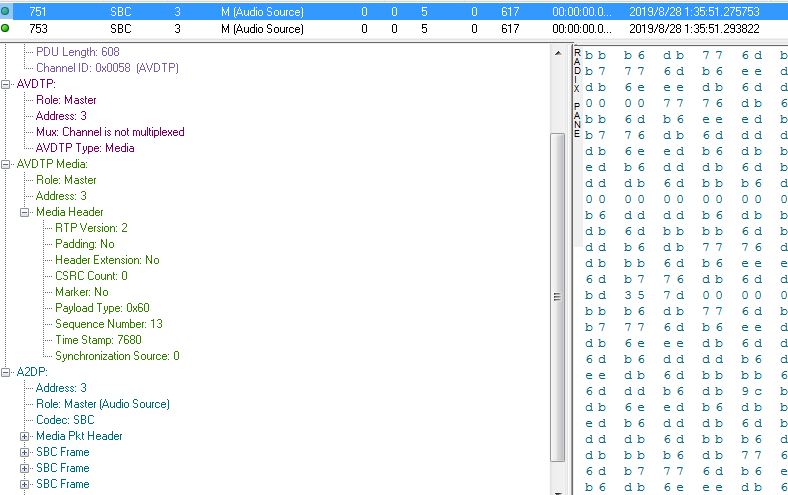Select 'Codec: SBC' item
The image size is (788, 495).
65,420
